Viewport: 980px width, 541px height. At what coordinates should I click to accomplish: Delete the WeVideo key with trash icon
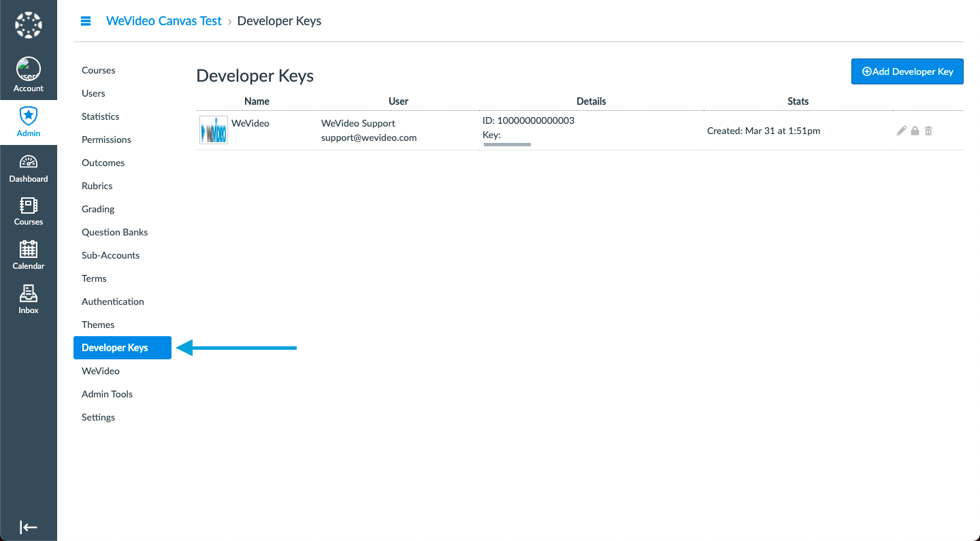point(928,131)
